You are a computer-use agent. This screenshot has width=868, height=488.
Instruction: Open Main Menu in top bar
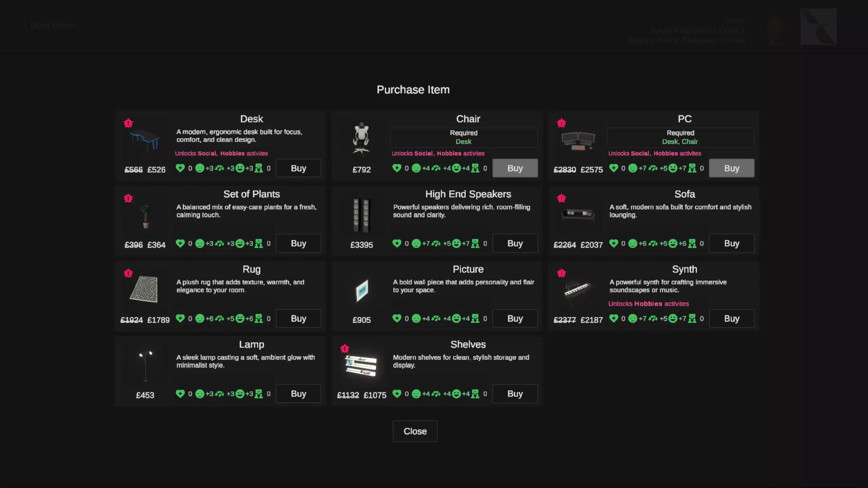click(52, 26)
